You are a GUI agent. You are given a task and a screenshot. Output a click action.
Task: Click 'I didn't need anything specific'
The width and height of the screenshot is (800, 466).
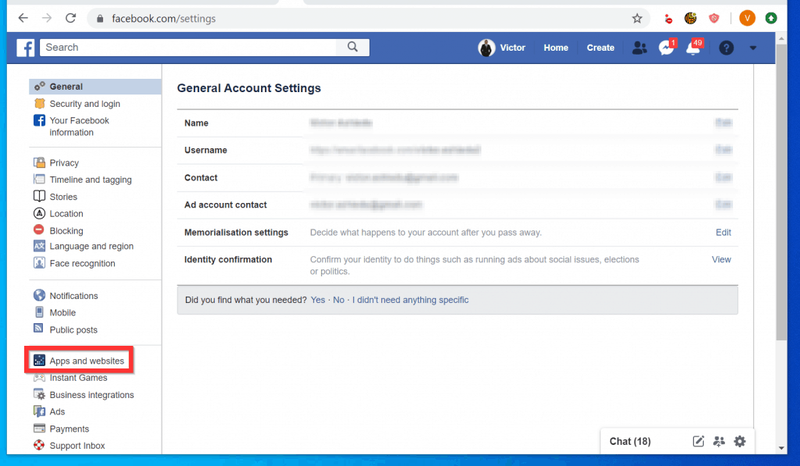410,300
